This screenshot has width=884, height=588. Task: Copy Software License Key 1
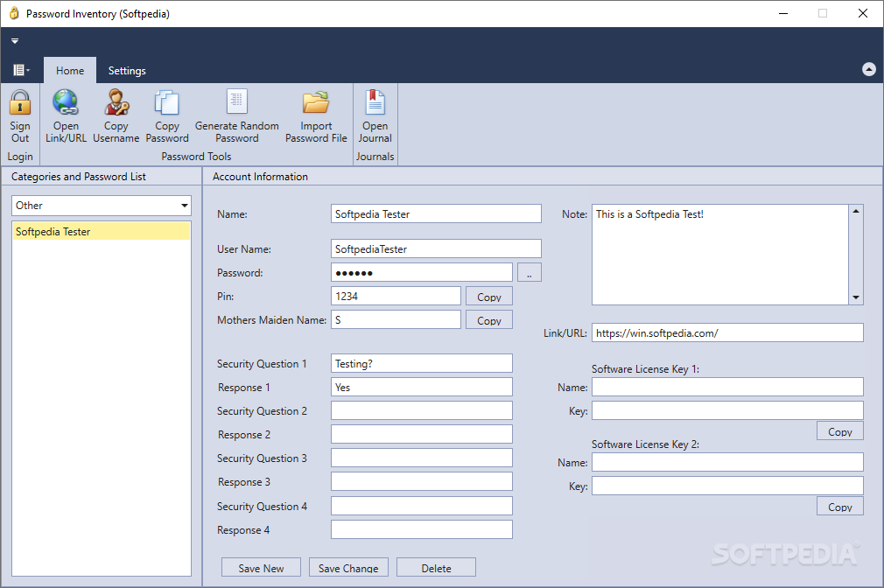pyautogui.click(x=840, y=430)
